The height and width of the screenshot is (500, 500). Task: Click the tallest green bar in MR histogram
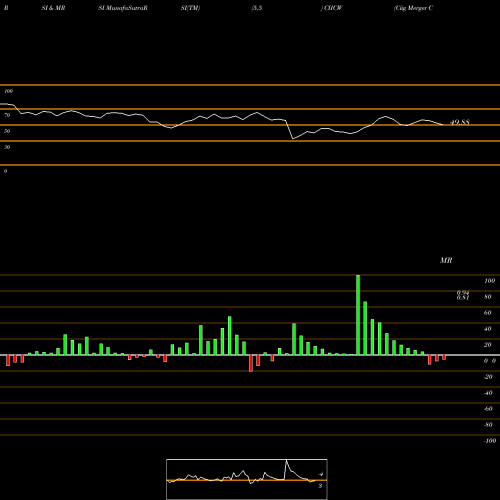click(x=358, y=315)
